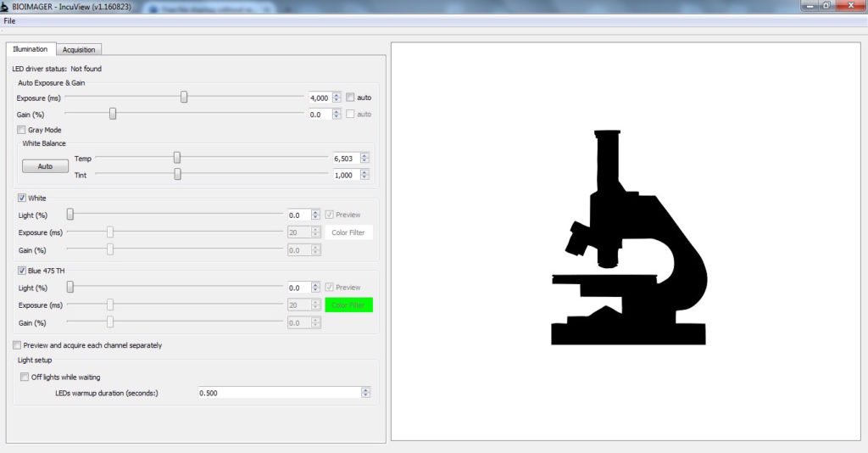Click the Blue 475 Gain slider handle
Viewport: 868px width, 453px height.
pyautogui.click(x=110, y=322)
